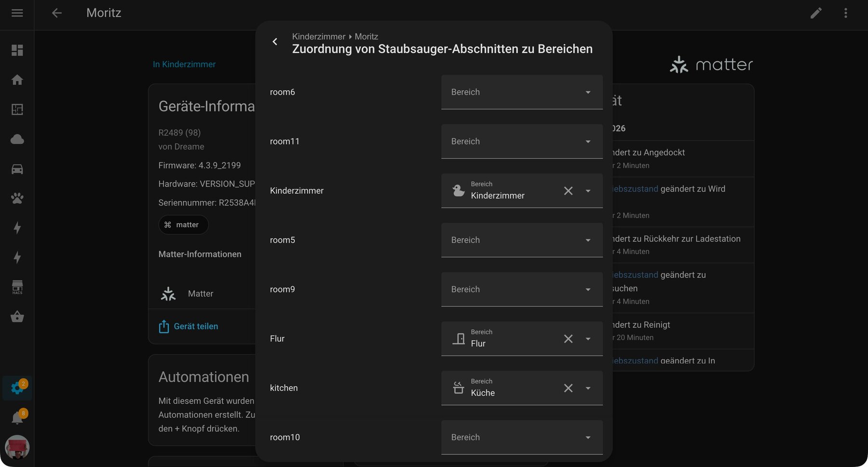
Task: Open the home sidebar item
Action: point(17,80)
